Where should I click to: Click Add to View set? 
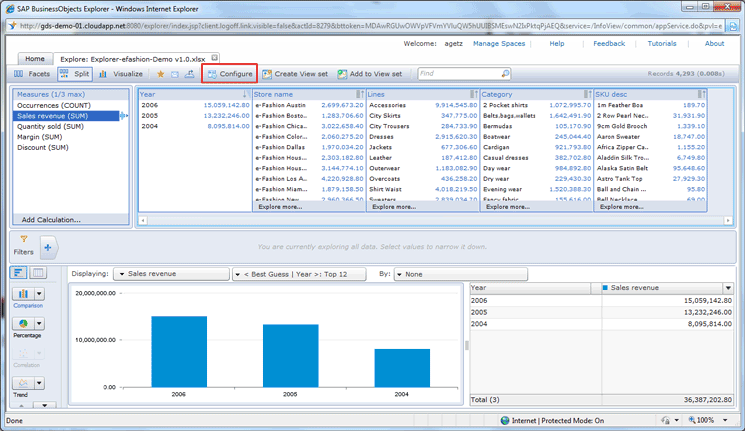pos(370,74)
